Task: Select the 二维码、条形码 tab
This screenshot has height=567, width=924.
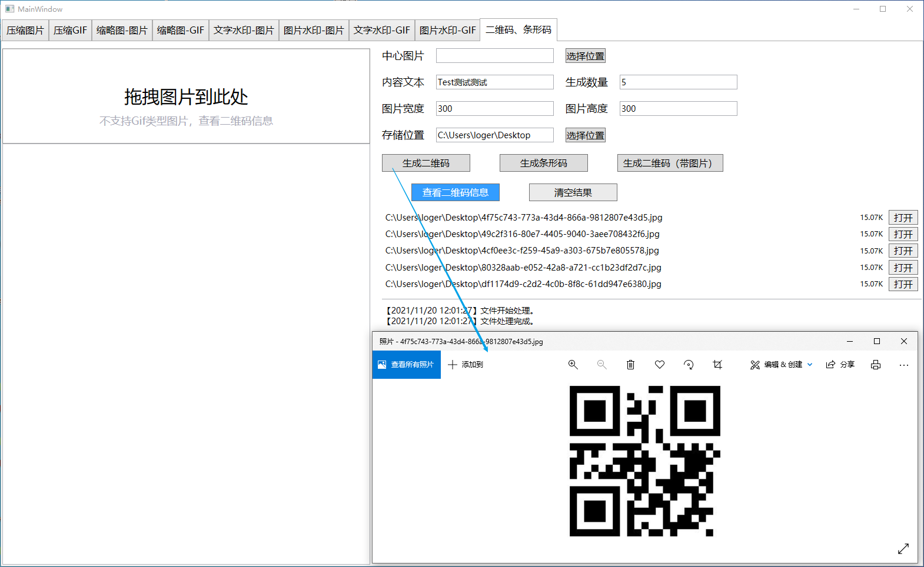Action: (518, 29)
